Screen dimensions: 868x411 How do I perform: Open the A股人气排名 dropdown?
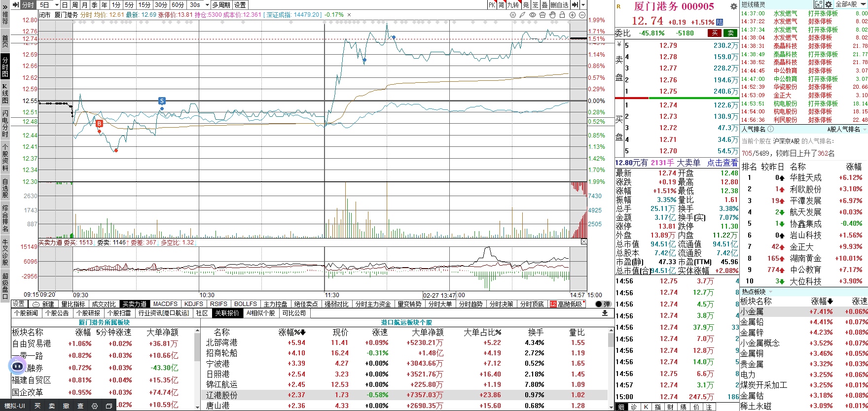[x=846, y=129]
